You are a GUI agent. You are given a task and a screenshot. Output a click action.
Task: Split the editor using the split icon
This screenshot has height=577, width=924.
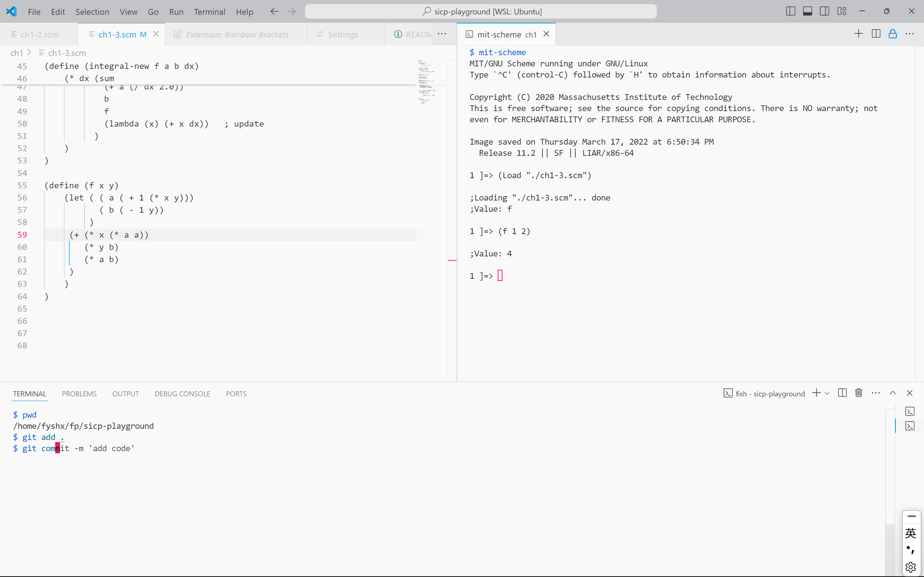click(876, 34)
